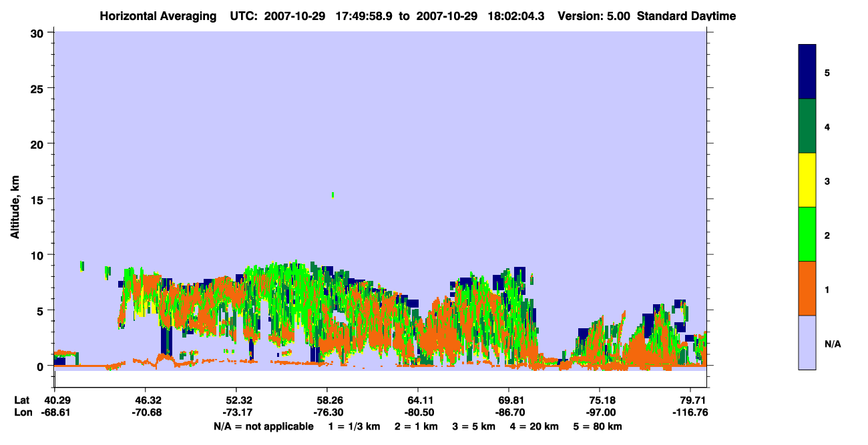Click the start time '17:49:58.9' in title
This screenshot has height=445, width=868.
point(365,16)
